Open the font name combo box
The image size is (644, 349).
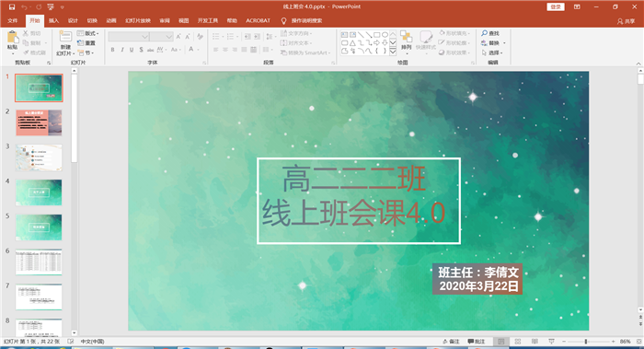click(x=128, y=37)
